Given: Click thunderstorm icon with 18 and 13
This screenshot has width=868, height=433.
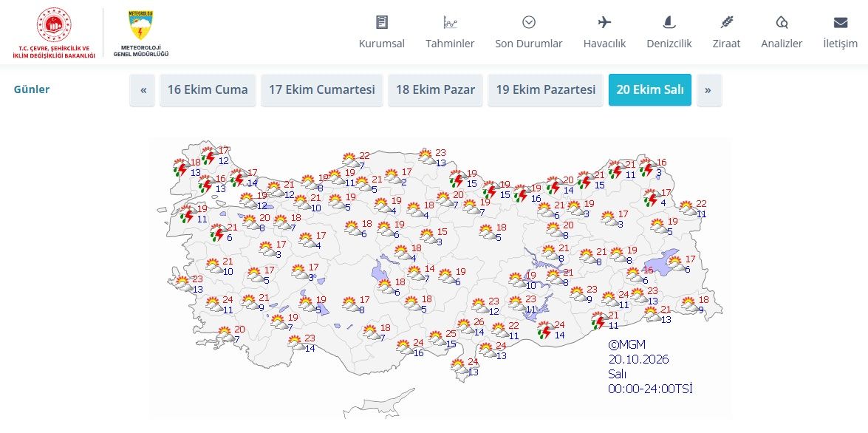Looking at the screenshot, I should click(x=180, y=167).
